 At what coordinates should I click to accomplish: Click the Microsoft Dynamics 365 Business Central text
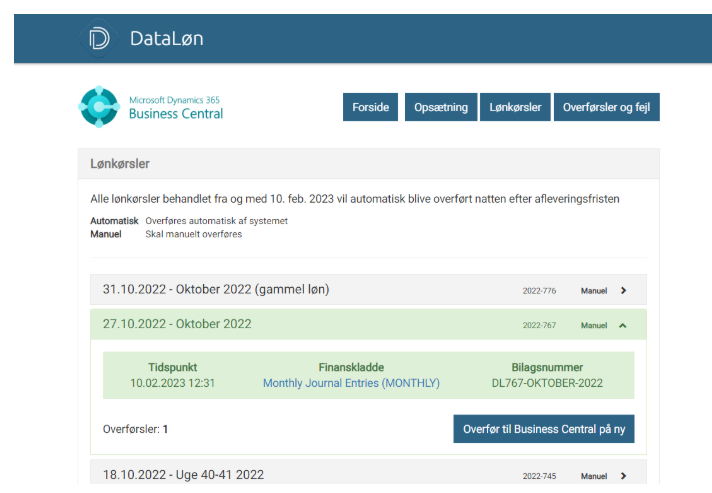[x=176, y=107]
